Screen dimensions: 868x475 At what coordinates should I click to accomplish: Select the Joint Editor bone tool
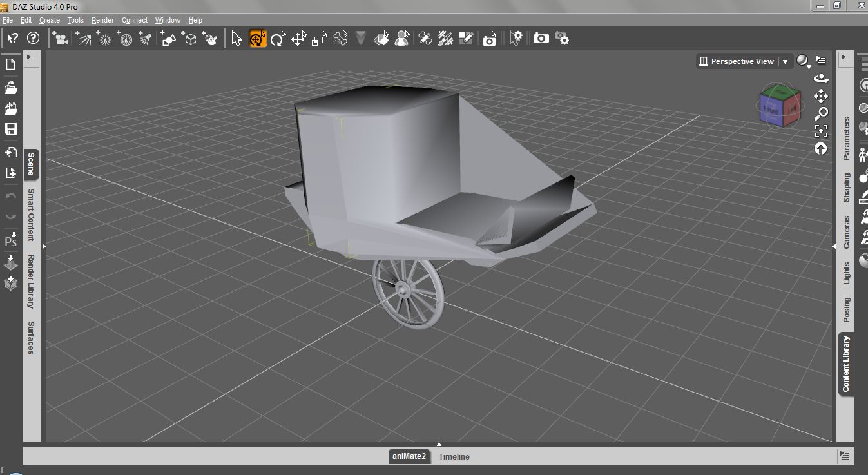(340, 39)
